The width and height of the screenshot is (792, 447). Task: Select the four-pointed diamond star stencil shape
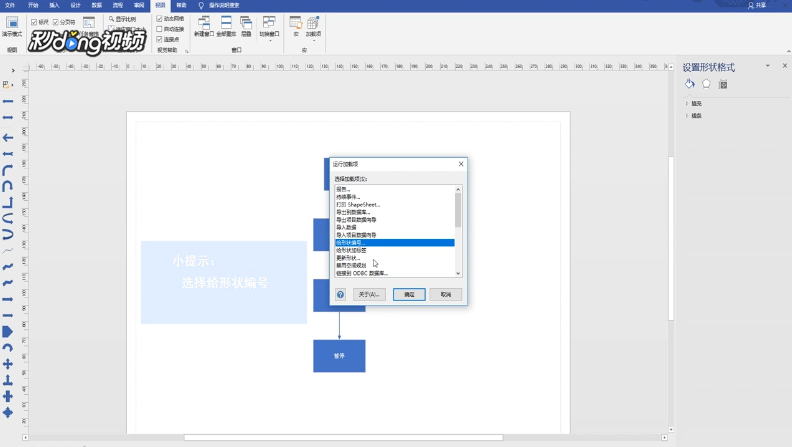click(x=8, y=413)
